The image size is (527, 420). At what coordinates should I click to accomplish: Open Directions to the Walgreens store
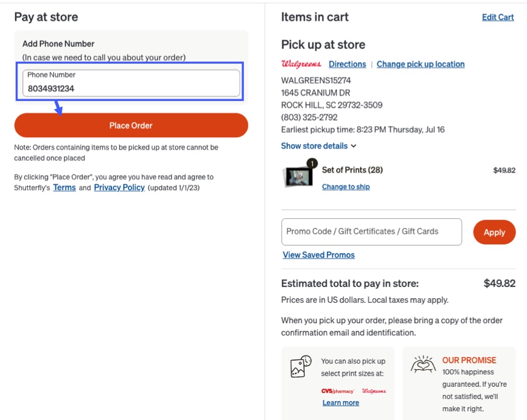[347, 64]
